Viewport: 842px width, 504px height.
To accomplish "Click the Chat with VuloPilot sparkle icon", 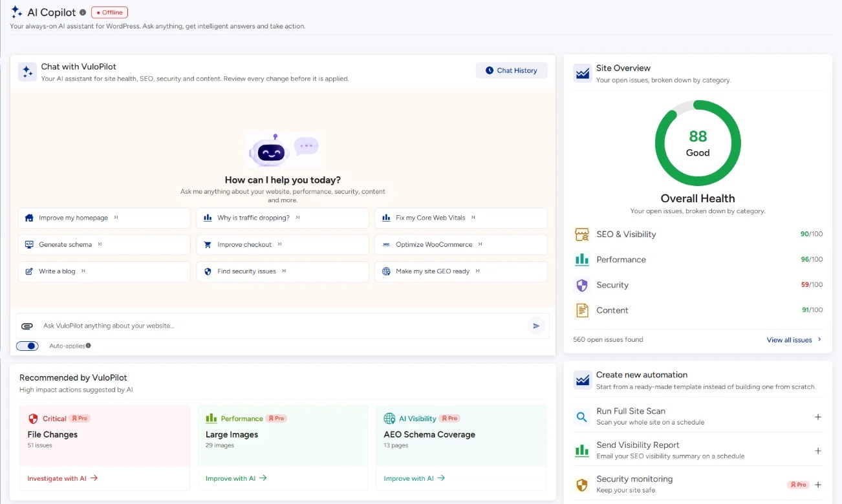I will [x=27, y=72].
